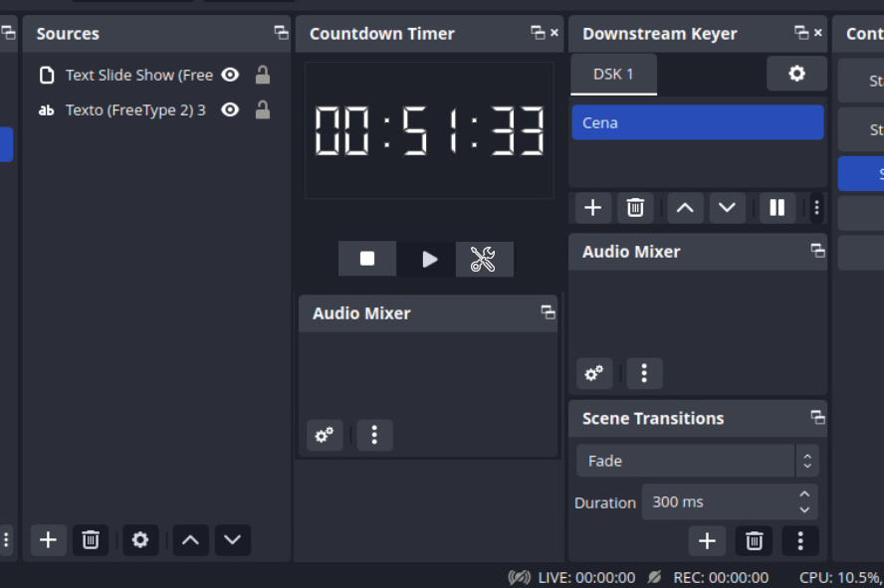Remove selected source with trash icon
The height and width of the screenshot is (588, 884).
[91, 540]
